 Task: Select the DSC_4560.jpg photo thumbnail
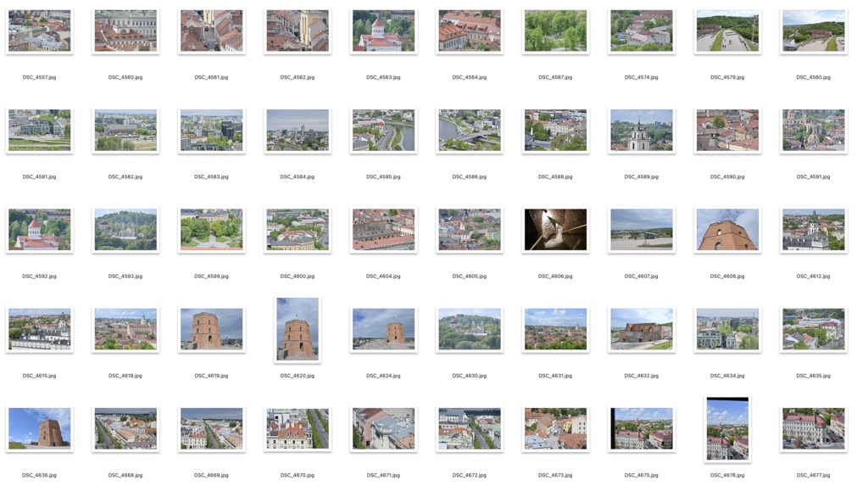(125, 31)
